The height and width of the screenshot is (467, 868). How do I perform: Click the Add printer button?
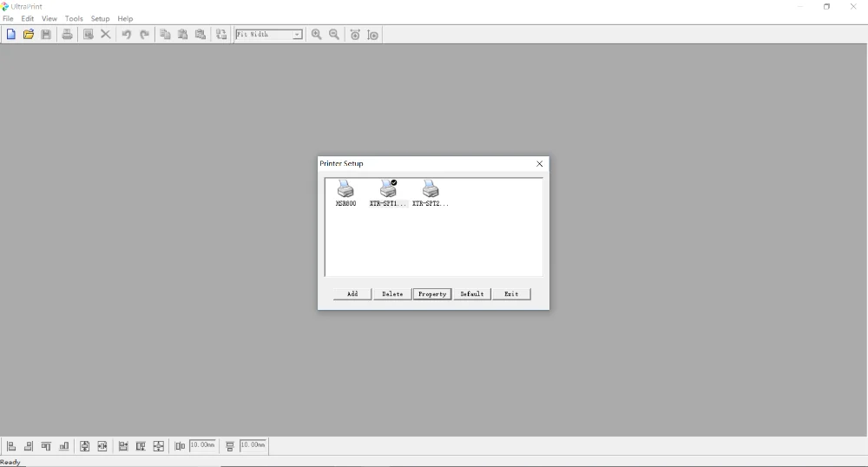(352, 293)
